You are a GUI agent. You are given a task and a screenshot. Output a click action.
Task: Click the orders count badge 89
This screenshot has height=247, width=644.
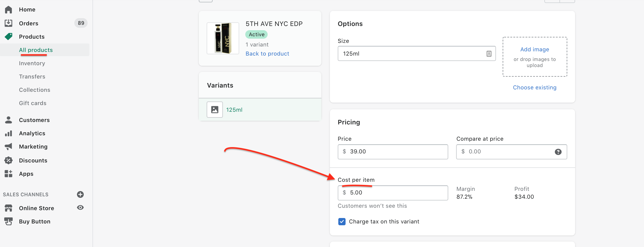click(81, 23)
